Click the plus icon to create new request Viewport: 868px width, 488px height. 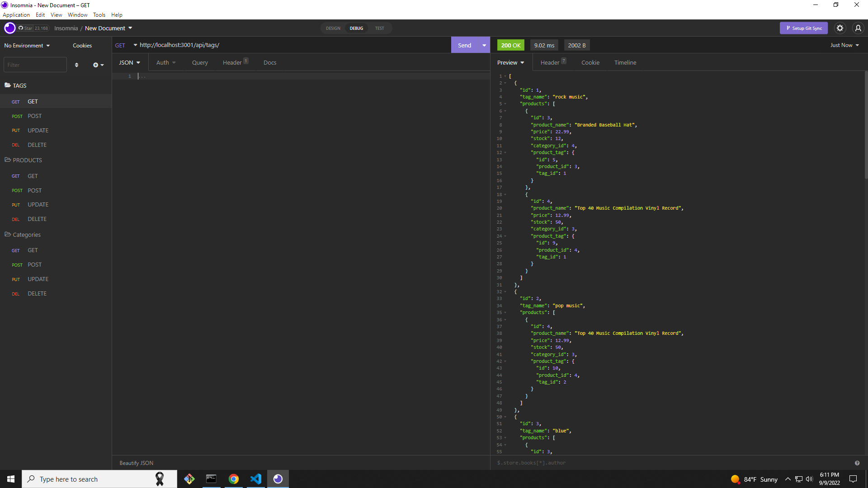click(96, 65)
